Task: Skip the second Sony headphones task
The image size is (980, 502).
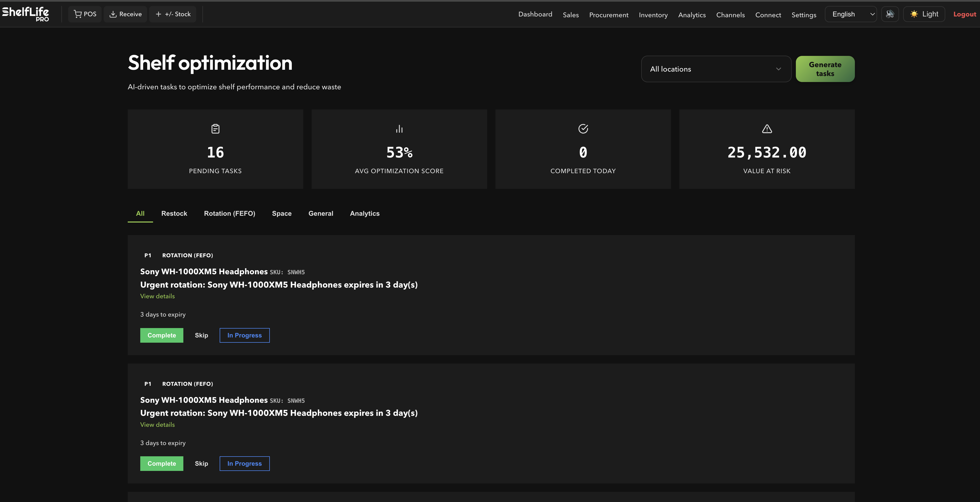Action: point(201,463)
